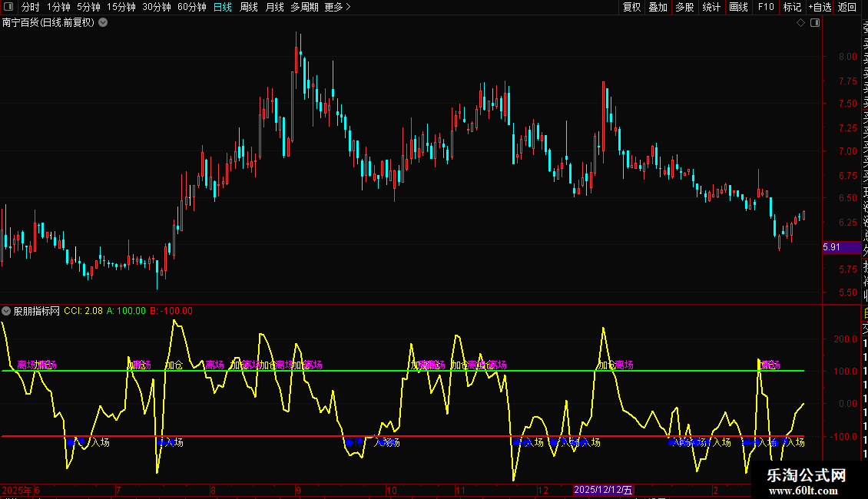Toggle right side panel icon below toolbar
Viewport: 868px width, 499px height.
pyautogui.click(x=815, y=23)
